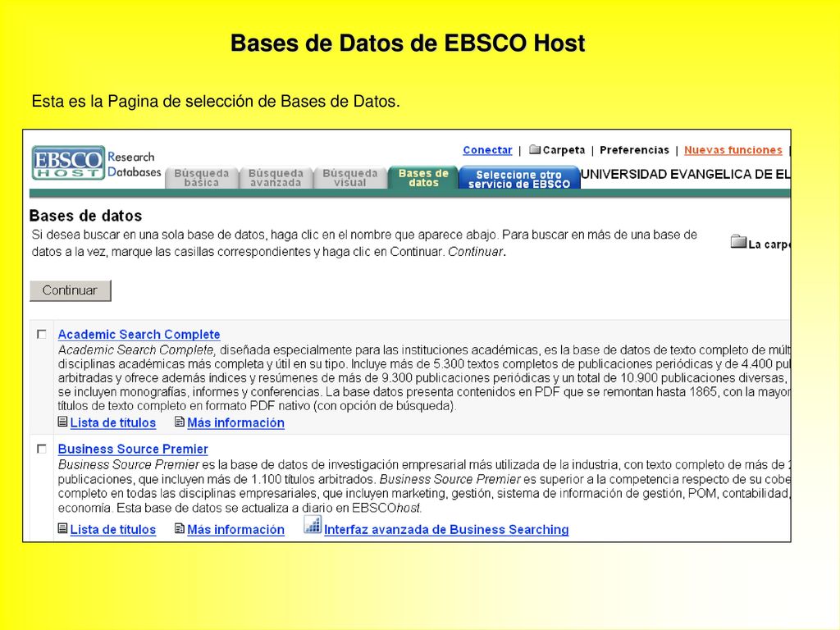Go to the Búsqueda visual tab
840x630 pixels.
[x=349, y=178]
